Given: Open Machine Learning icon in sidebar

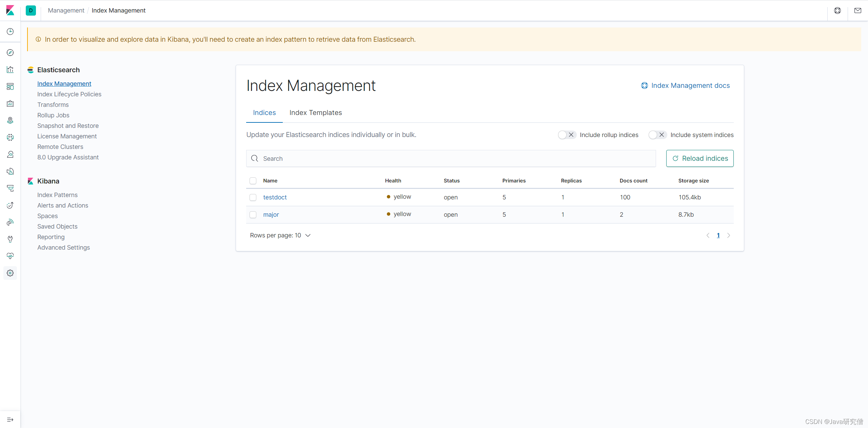Looking at the screenshot, I should coord(10,137).
